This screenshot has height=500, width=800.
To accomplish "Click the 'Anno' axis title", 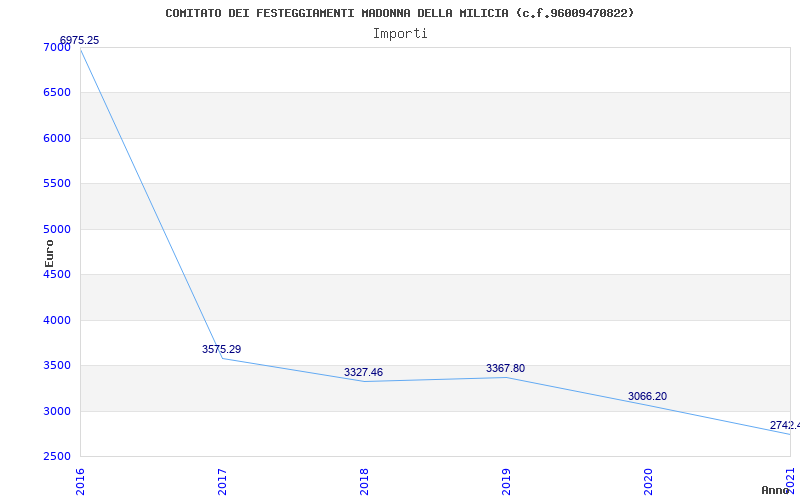I will tap(776, 490).
